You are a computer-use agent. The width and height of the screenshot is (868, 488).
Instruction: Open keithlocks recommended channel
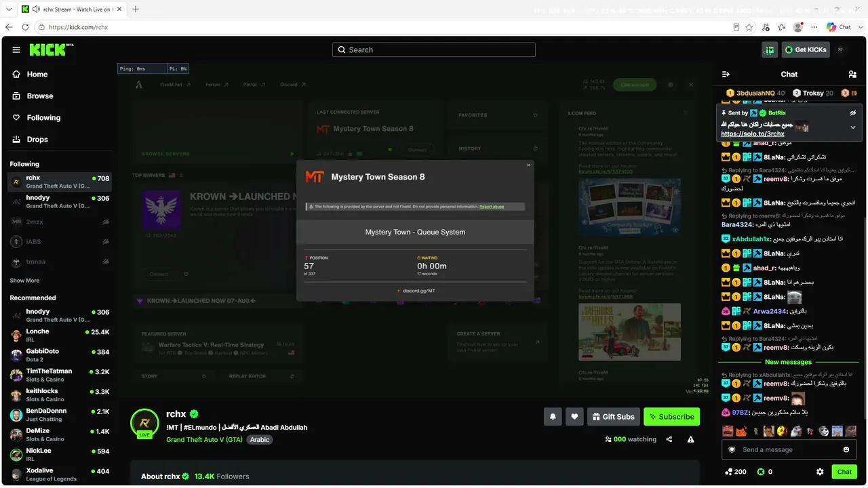coord(60,395)
